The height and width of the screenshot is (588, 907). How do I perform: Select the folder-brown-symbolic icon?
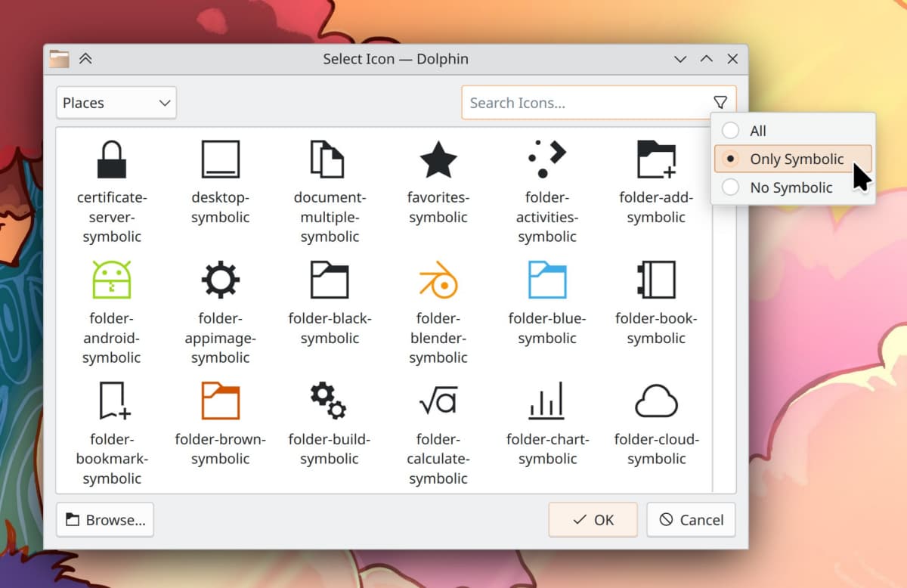(220, 401)
